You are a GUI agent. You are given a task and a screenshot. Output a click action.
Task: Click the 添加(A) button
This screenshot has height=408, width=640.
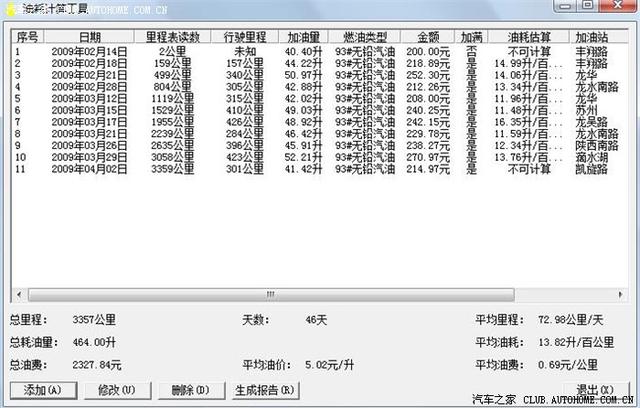(40, 390)
